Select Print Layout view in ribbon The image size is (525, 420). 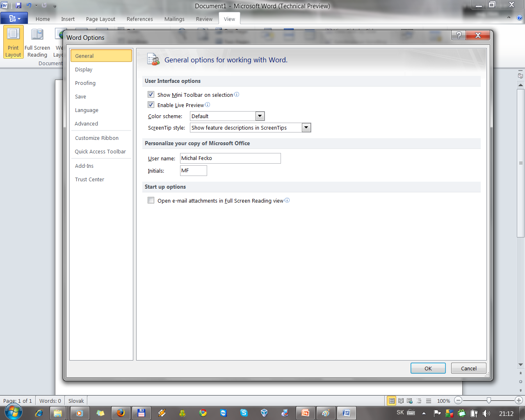tap(13, 42)
